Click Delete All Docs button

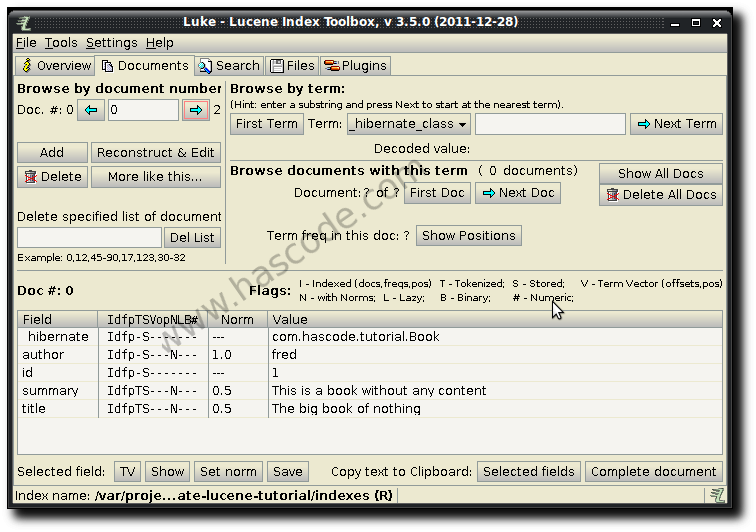point(660,195)
